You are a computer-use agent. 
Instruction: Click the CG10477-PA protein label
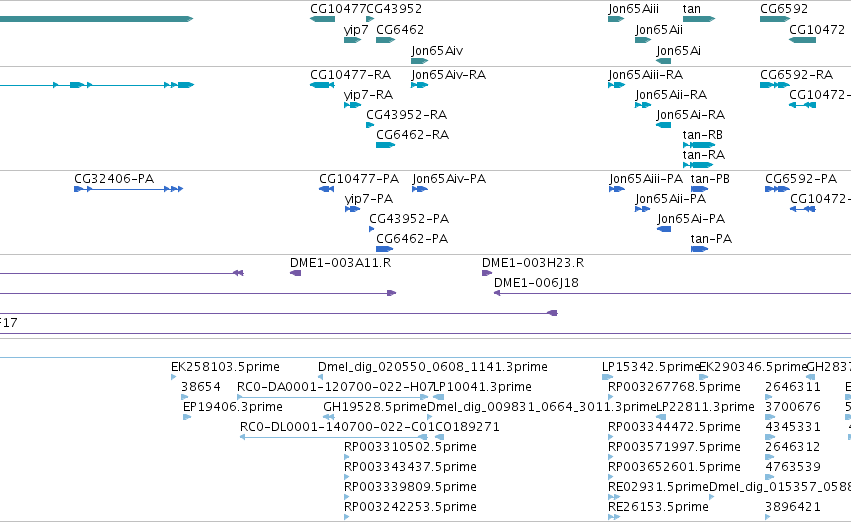tap(359, 179)
